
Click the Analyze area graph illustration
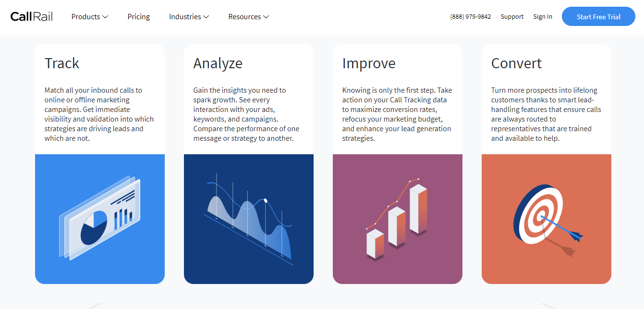click(x=249, y=219)
